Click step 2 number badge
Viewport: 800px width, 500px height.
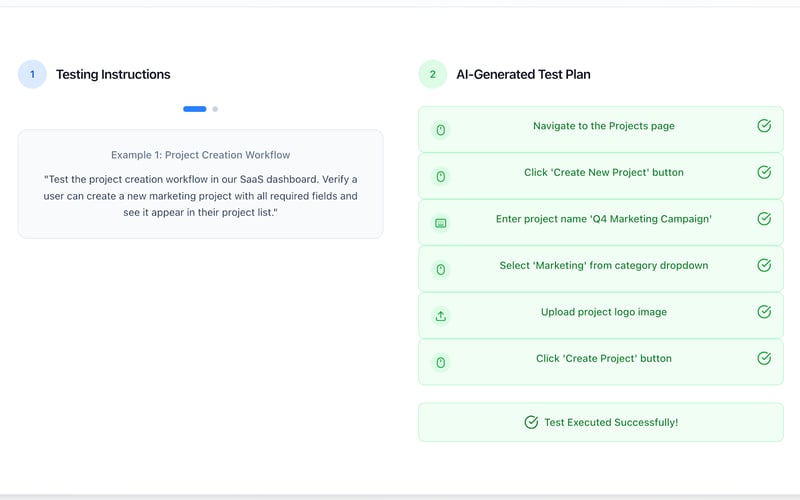click(432, 74)
